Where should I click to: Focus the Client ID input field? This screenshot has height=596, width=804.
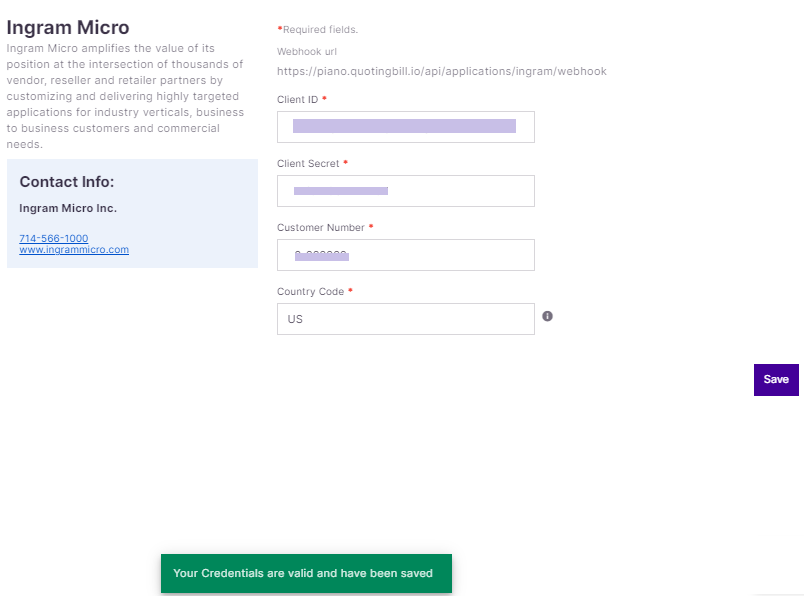coord(406,127)
